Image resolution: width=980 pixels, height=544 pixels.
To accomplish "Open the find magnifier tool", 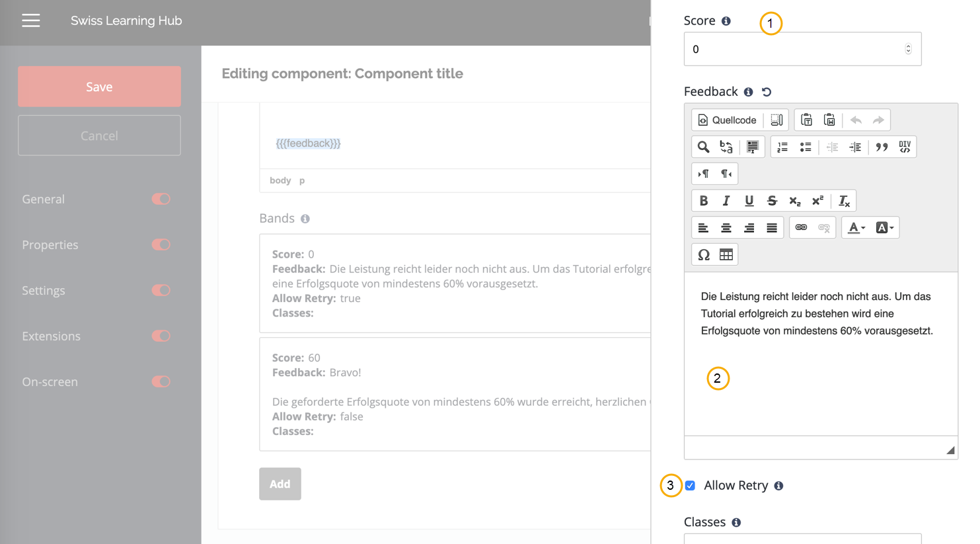I will 703,147.
